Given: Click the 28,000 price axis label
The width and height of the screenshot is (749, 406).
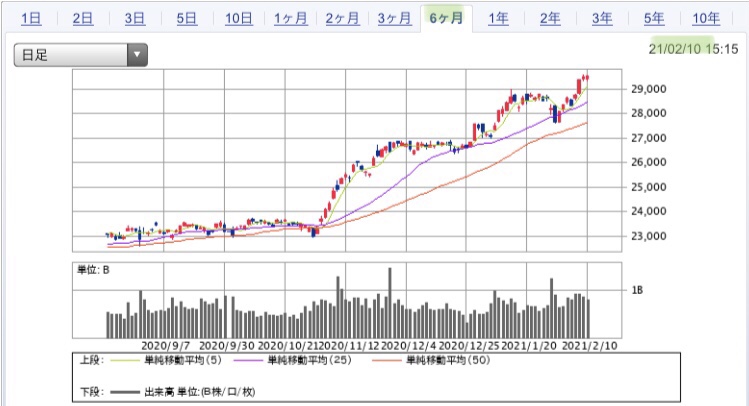Looking at the screenshot, I should click(648, 113).
